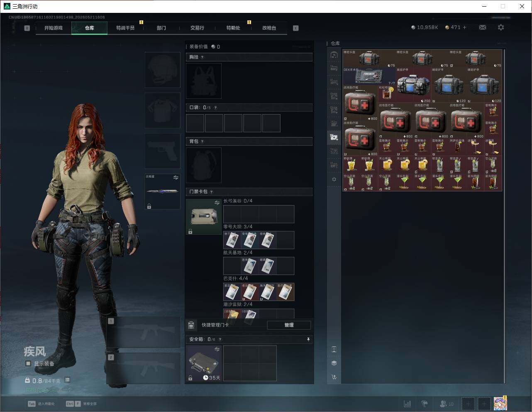Click the Ctrl F 转移全部 shortcut
Screen dimensions: 532x412
pos(81,404)
